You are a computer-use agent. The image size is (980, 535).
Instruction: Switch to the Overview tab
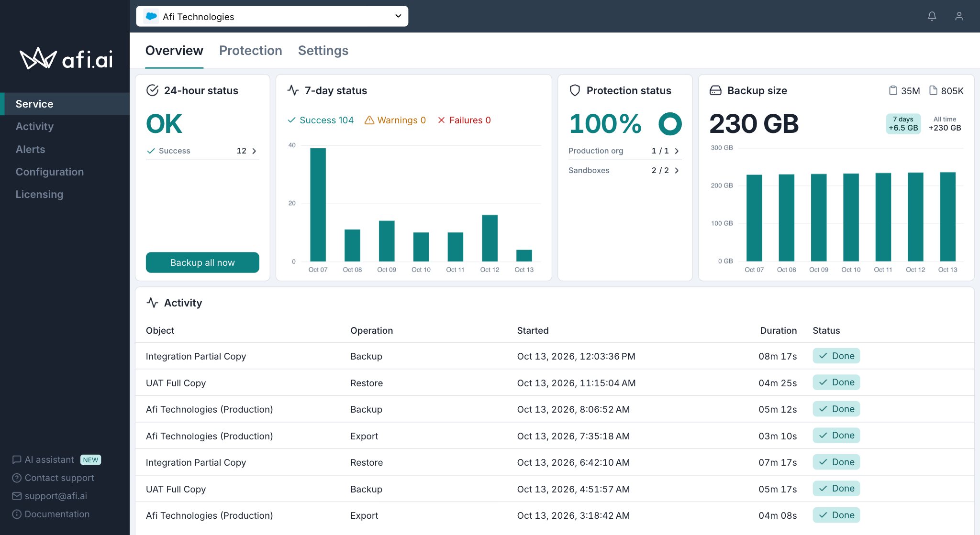(174, 51)
